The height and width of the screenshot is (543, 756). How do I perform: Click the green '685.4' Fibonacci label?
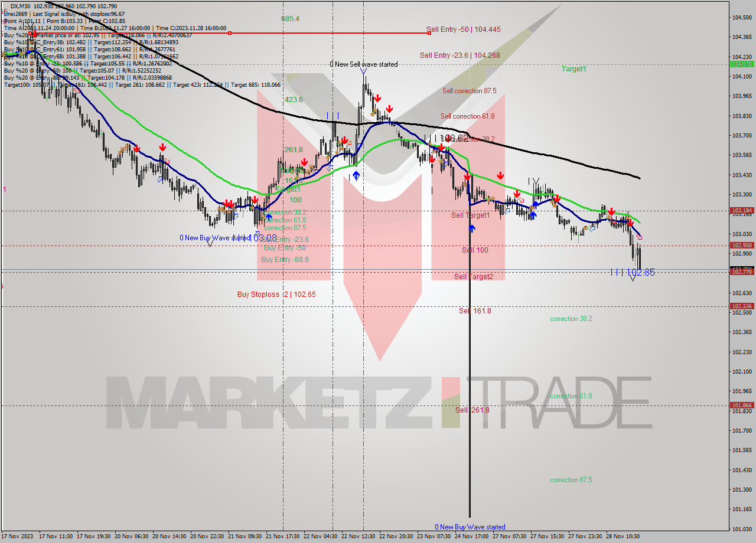[290, 19]
